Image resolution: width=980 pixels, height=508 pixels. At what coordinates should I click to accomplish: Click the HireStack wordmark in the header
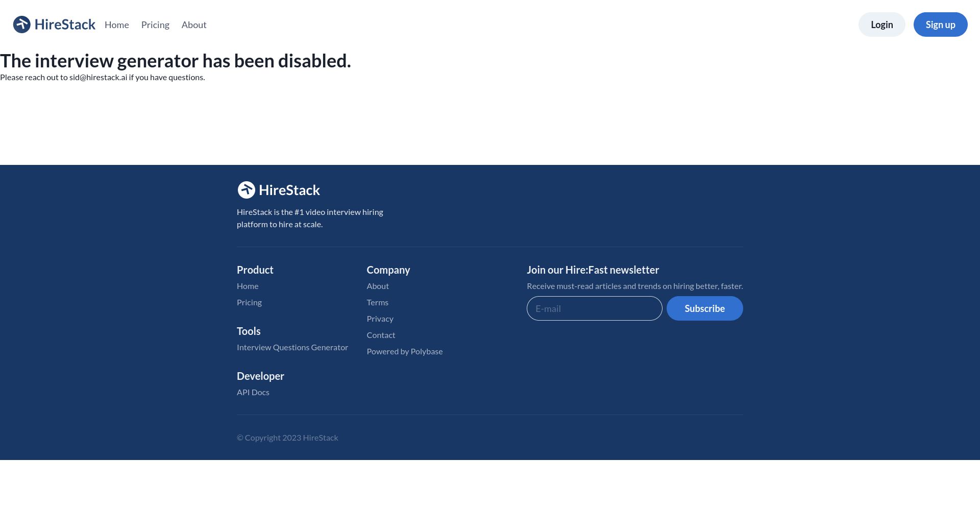tap(65, 25)
